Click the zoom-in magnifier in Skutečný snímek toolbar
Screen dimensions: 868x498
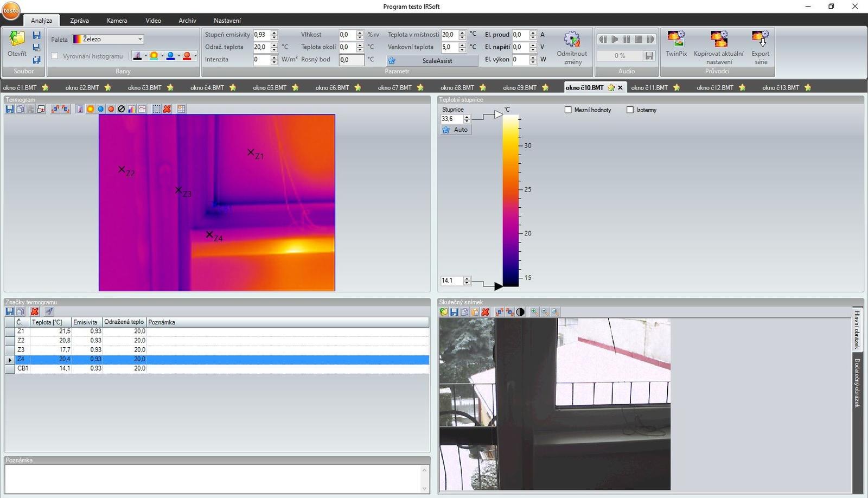[x=534, y=312]
